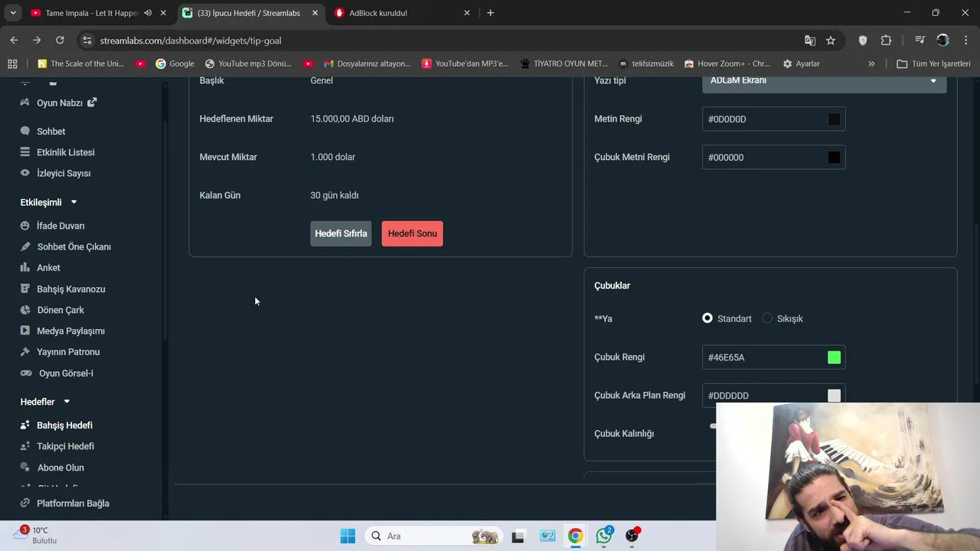The height and width of the screenshot is (551, 980).
Task: Click the Hedefi Sıfırla button
Action: tap(341, 233)
